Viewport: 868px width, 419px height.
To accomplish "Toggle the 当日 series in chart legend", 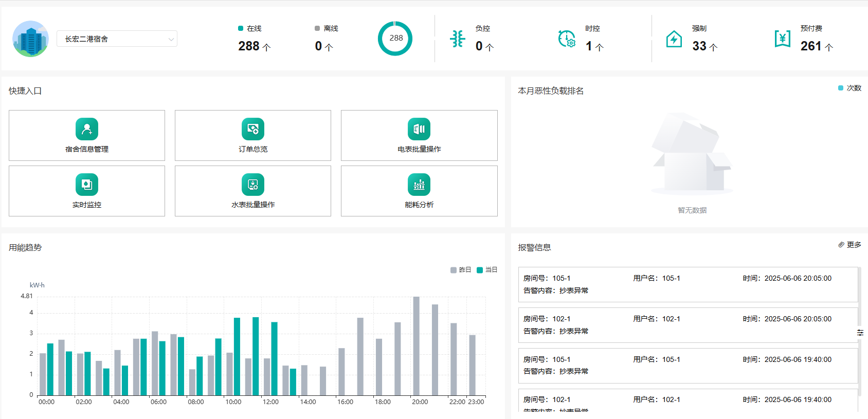I will (487, 270).
